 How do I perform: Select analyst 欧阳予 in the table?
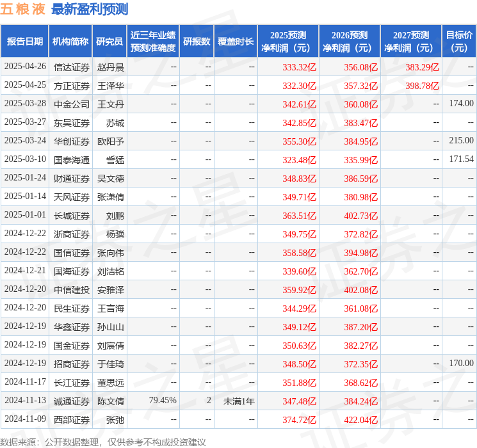(x=110, y=141)
